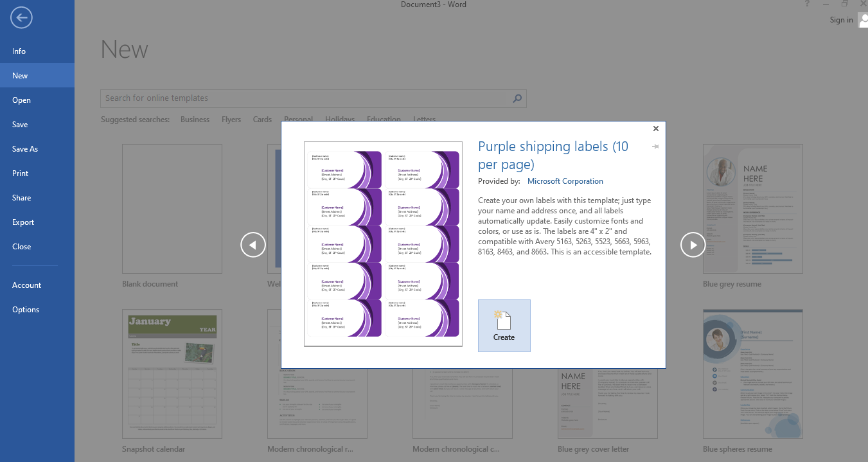Go to Open in the sidebar

pyautogui.click(x=37, y=100)
